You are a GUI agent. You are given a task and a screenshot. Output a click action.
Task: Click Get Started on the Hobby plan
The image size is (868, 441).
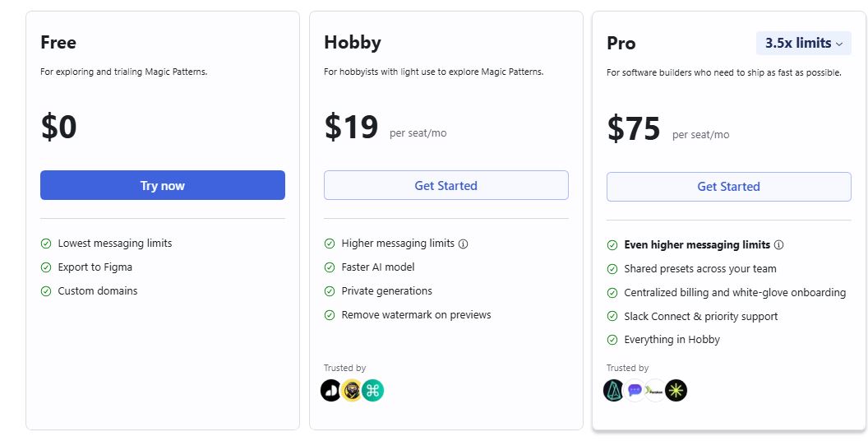[446, 185]
